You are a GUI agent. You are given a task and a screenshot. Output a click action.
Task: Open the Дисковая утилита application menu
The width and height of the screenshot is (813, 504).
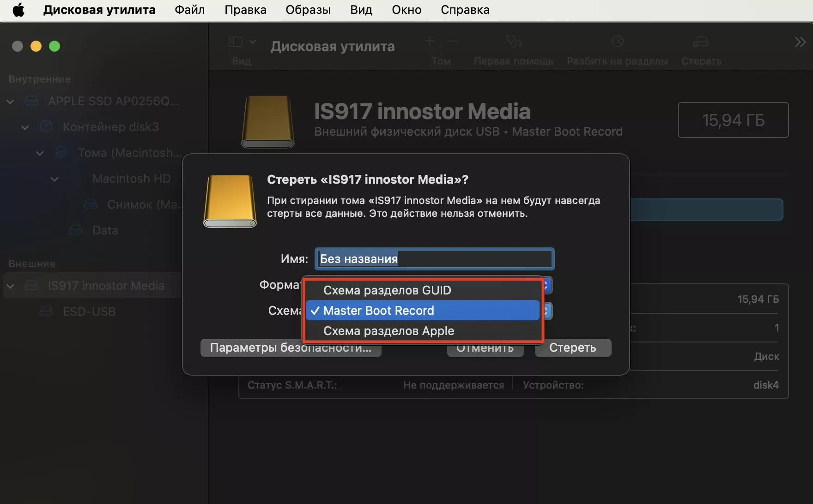(99, 10)
